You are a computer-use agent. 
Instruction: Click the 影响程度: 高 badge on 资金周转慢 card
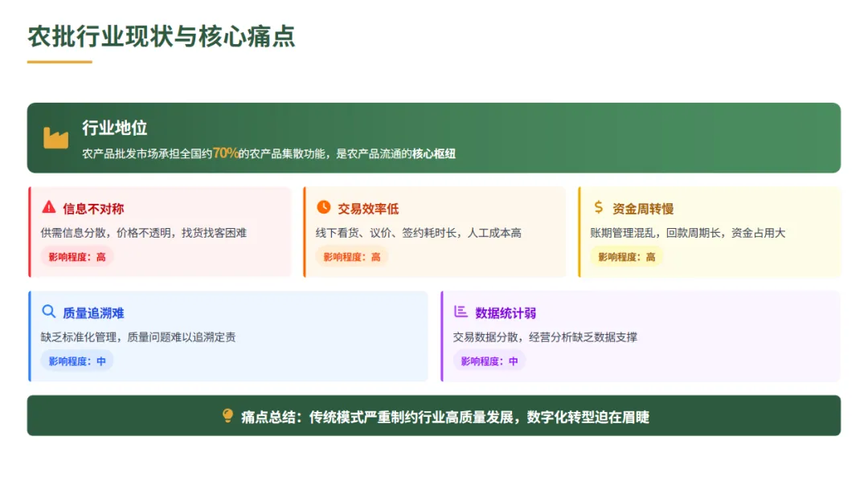point(625,257)
